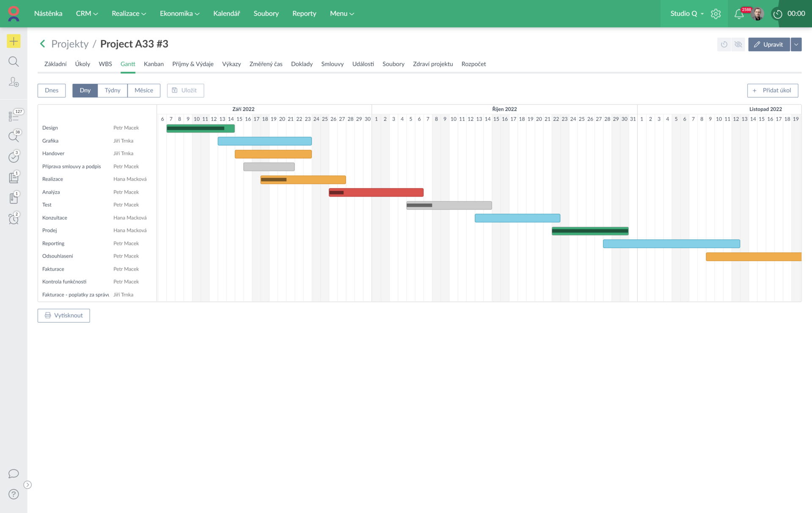The height and width of the screenshot is (513, 812).
Task: Open the sidebar search magnifier icon
Action: (14, 62)
